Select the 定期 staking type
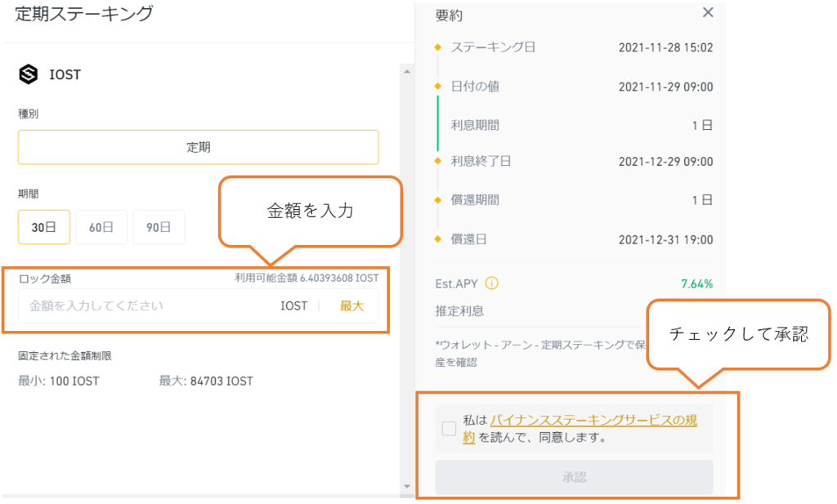This screenshot has width=837, height=504. coord(198,147)
